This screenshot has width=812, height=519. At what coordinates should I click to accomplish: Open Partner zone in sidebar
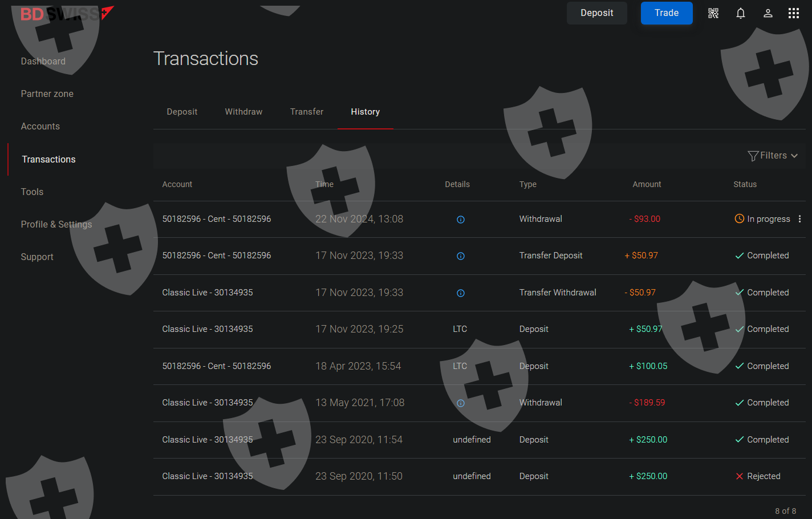[x=47, y=94]
